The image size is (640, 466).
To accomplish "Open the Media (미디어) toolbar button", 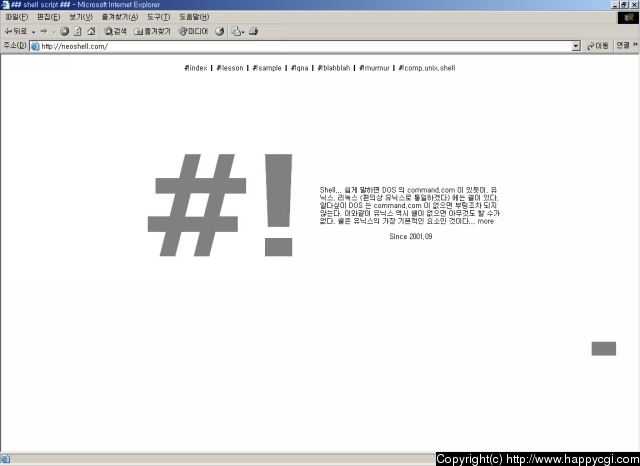I will point(194,31).
